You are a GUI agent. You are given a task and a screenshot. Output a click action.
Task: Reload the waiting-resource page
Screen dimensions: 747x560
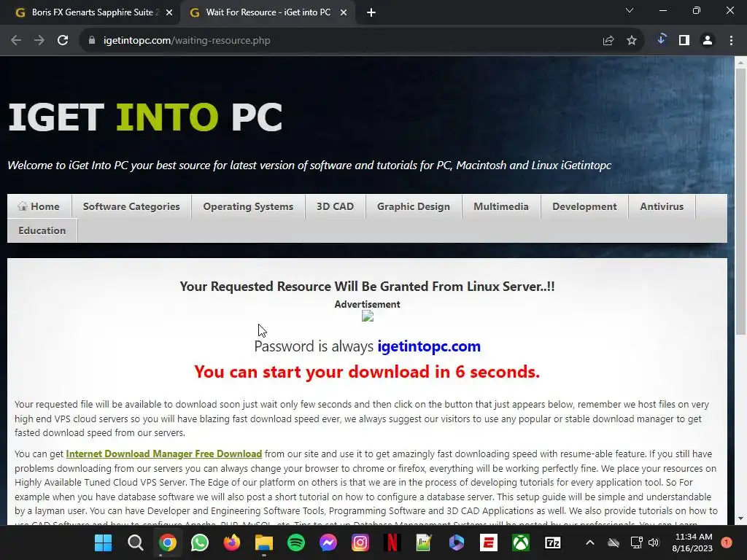[x=63, y=41]
